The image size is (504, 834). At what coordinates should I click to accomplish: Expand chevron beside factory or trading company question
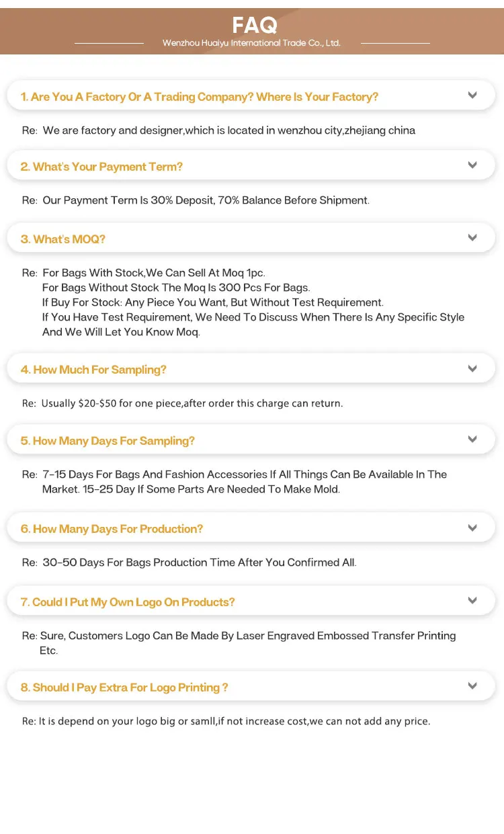pyautogui.click(x=472, y=95)
